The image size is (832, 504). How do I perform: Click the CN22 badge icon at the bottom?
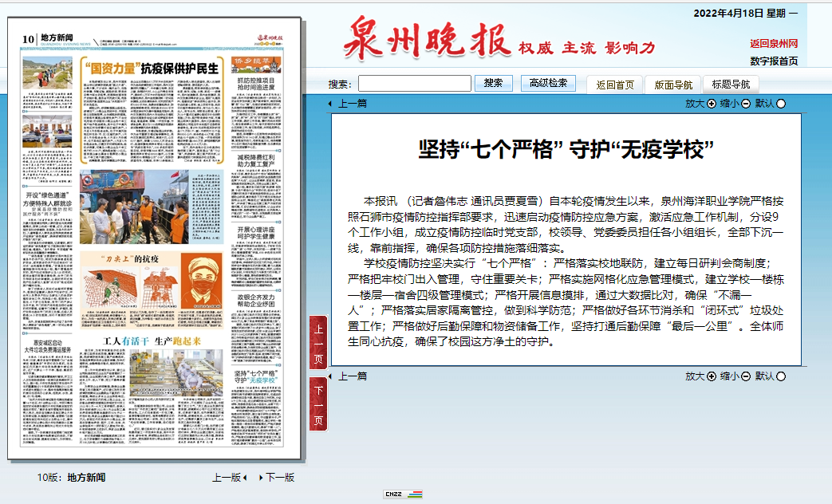coord(402,494)
